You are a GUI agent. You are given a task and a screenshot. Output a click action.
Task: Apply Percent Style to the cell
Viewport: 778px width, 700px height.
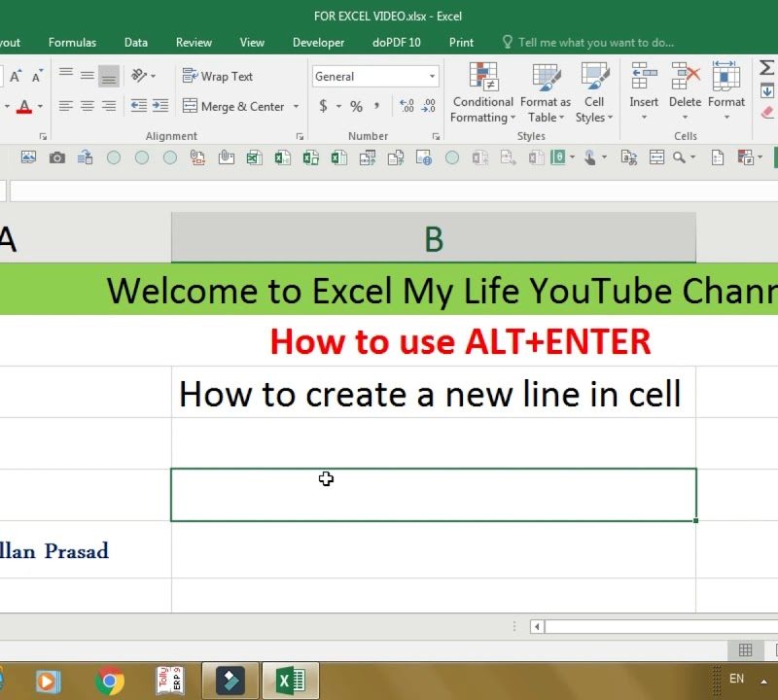[356, 106]
